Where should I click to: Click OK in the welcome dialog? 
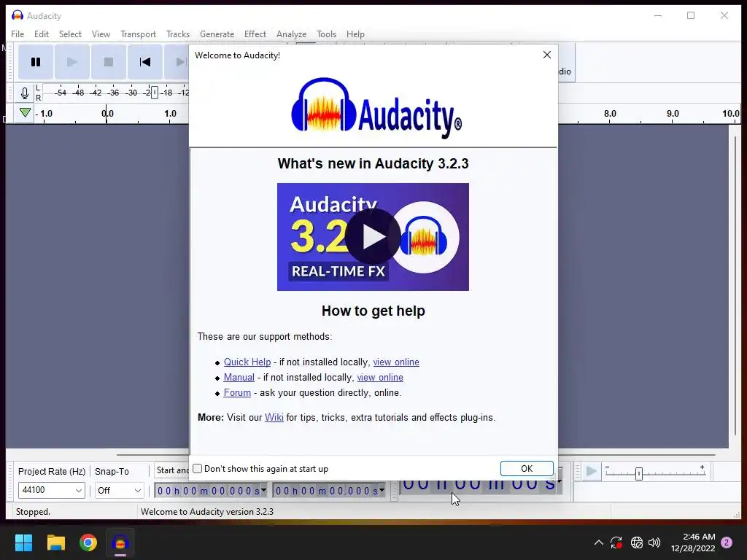tap(527, 469)
